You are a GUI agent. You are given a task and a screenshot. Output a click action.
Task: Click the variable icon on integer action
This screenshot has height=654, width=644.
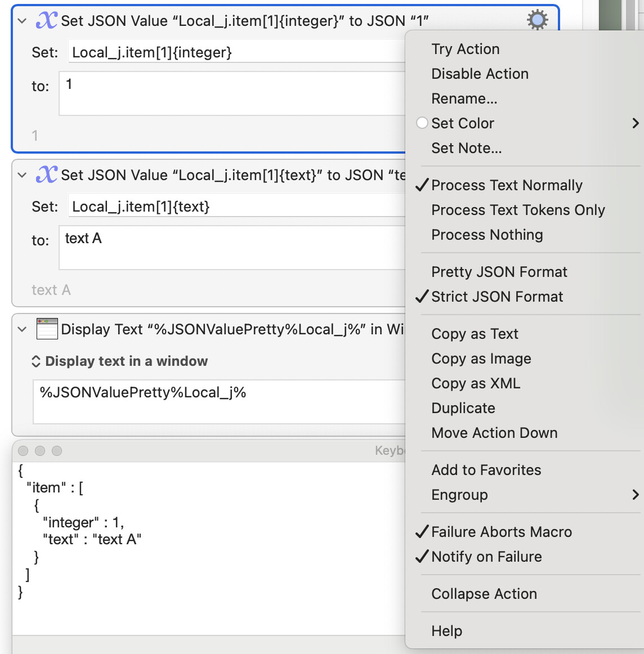(47, 20)
